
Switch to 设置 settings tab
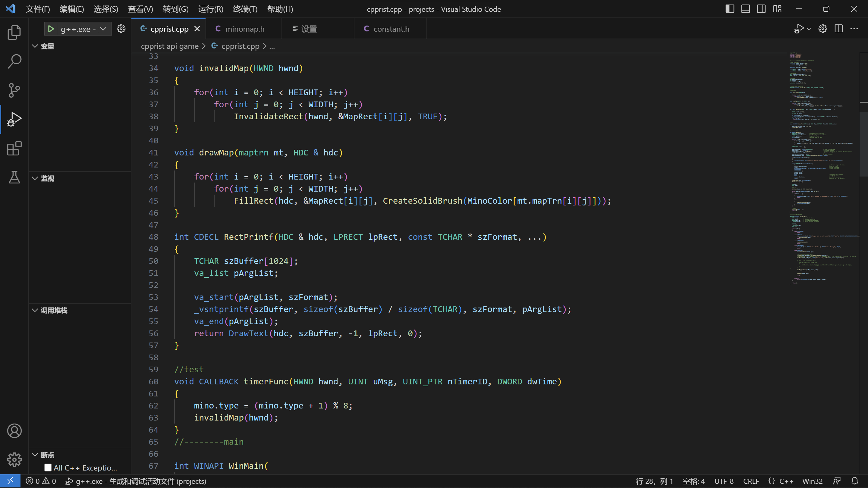coord(318,29)
